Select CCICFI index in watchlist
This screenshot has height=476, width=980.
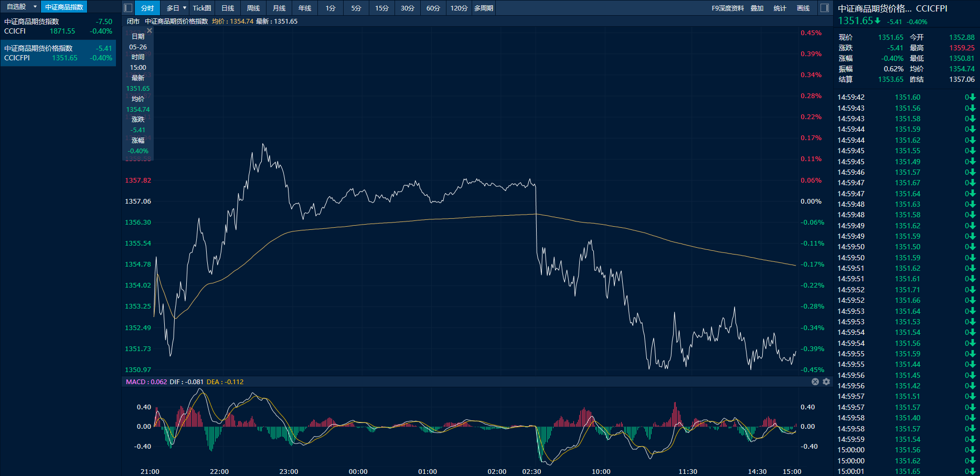click(58, 26)
